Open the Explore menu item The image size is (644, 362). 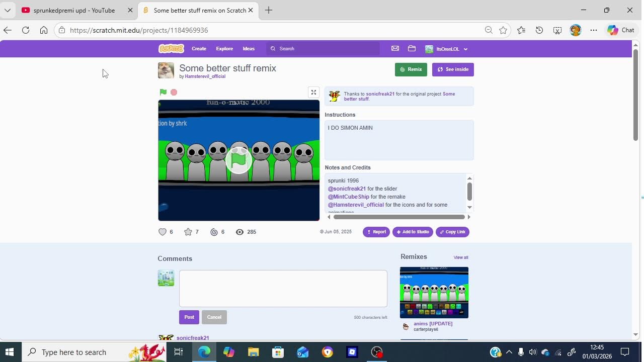tap(224, 49)
